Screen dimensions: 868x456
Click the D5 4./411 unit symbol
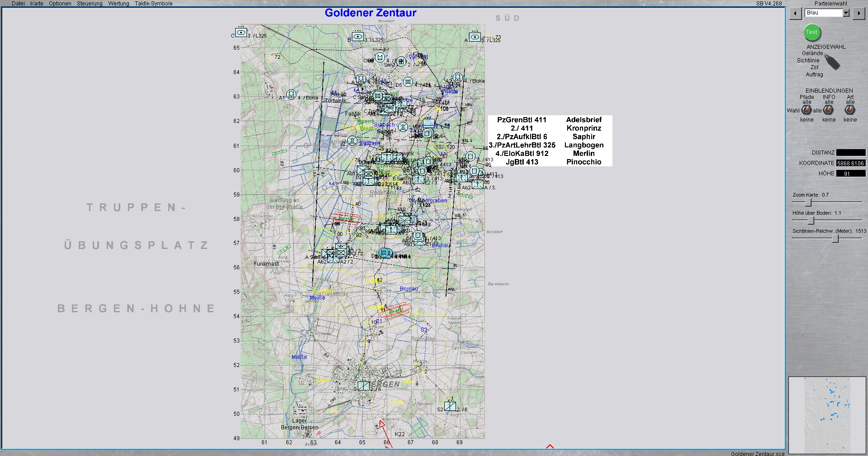[x=408, y=82]
